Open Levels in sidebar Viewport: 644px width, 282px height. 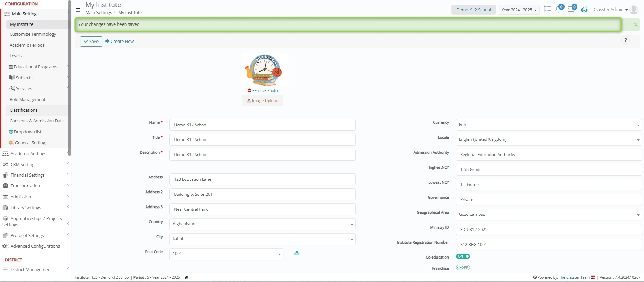(x=16, y=56)
